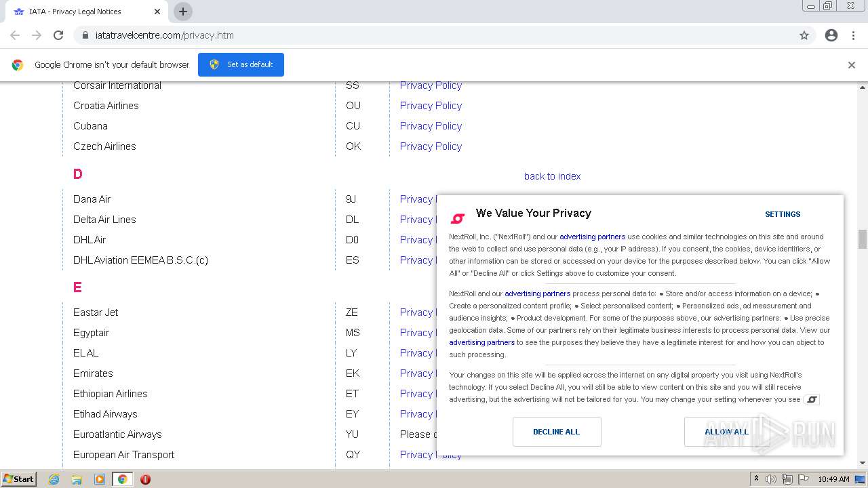
Task: View site info via the lock icon
Action: pyautogui.click(x=85, y=35)
